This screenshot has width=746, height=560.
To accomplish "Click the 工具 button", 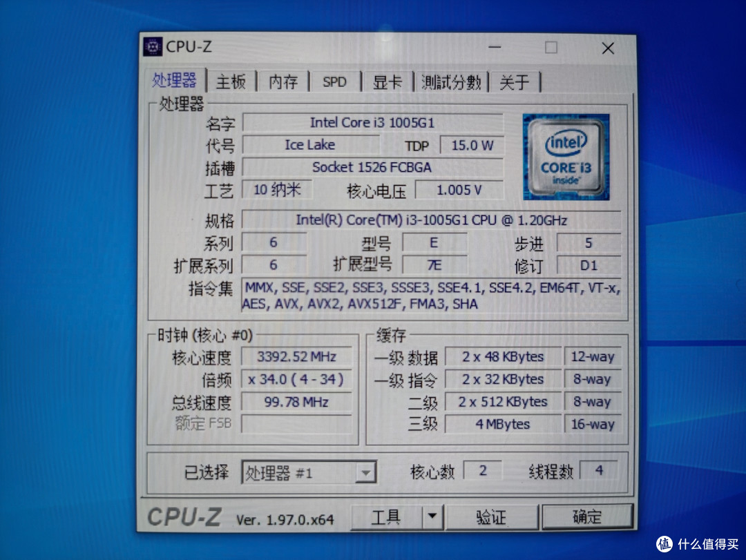I will (x=386, y=516).
